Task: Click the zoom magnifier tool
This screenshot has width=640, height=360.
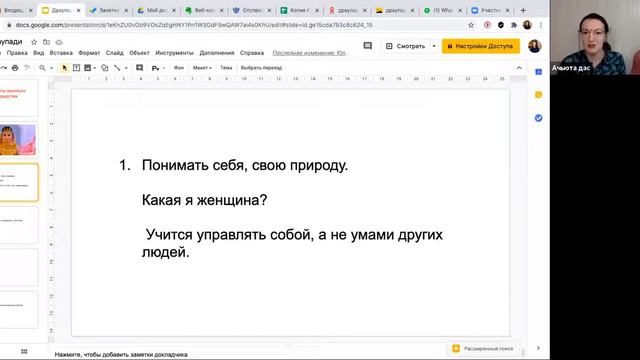Action: coord(42,68)
